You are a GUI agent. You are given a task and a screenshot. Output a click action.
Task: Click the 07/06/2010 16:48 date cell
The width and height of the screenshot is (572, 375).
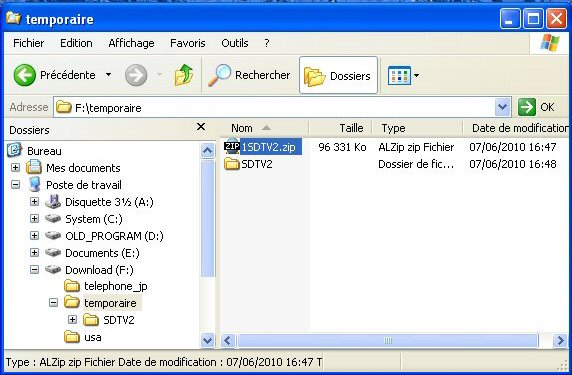(513, 164)
